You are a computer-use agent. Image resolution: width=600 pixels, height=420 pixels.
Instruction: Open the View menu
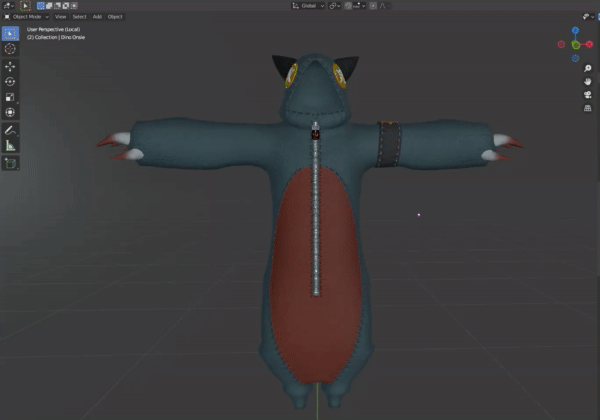61,17
